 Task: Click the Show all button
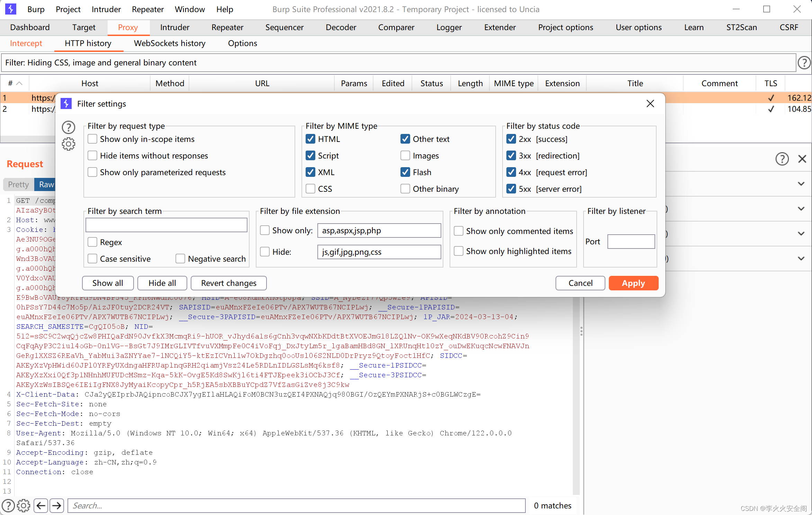(108, 283)
